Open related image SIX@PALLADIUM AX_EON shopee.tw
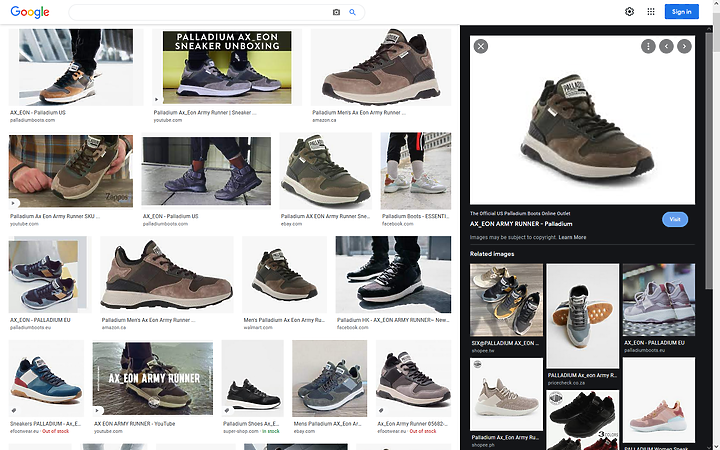The width and height of the screenshot is (720, 450). click(x=506, y=300)
